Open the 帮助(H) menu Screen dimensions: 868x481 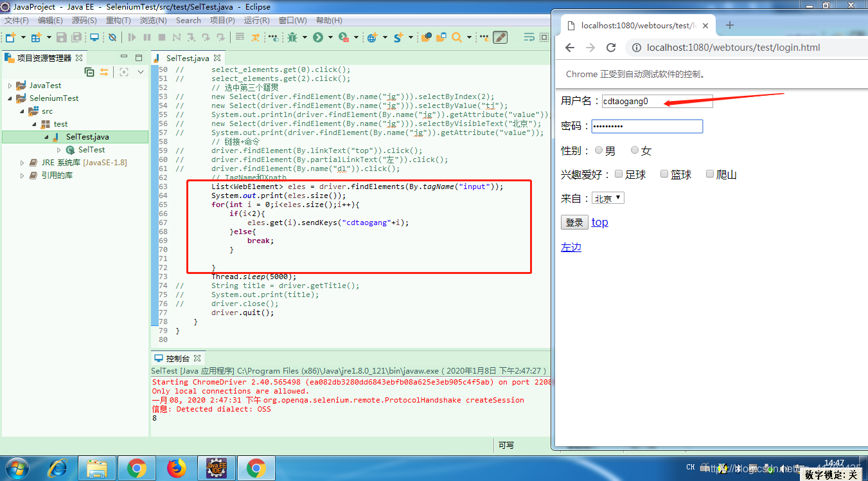[329, 21]
